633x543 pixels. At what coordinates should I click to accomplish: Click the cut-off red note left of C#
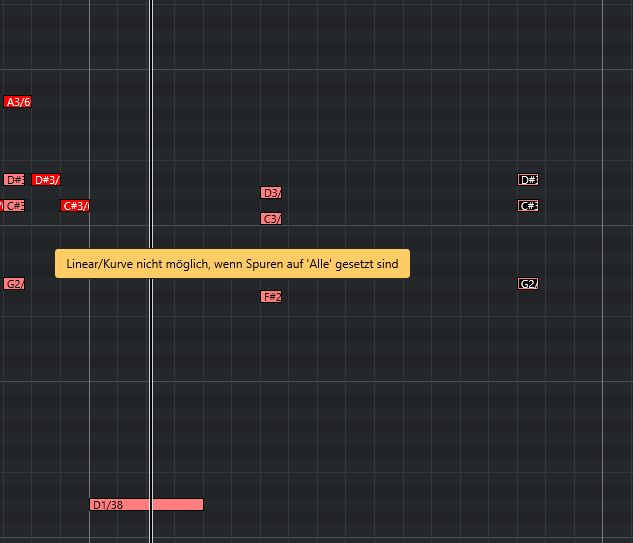coord(1,206)
